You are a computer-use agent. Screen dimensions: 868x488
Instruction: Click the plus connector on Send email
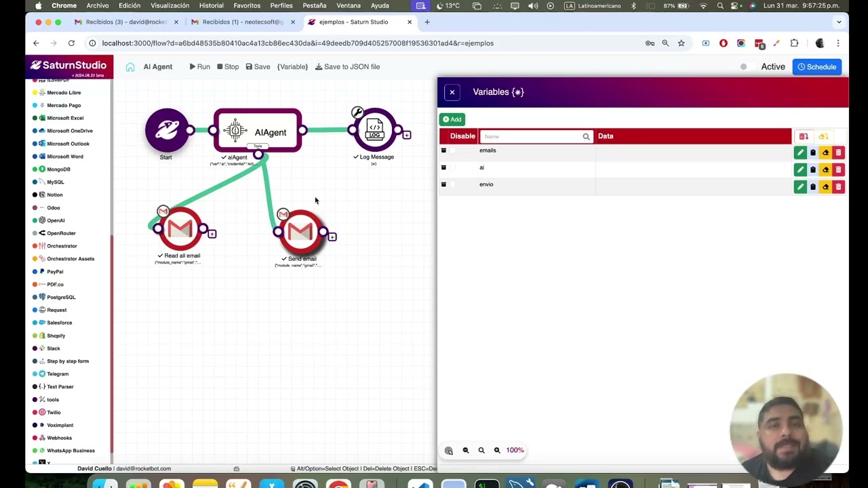(332, 237)
